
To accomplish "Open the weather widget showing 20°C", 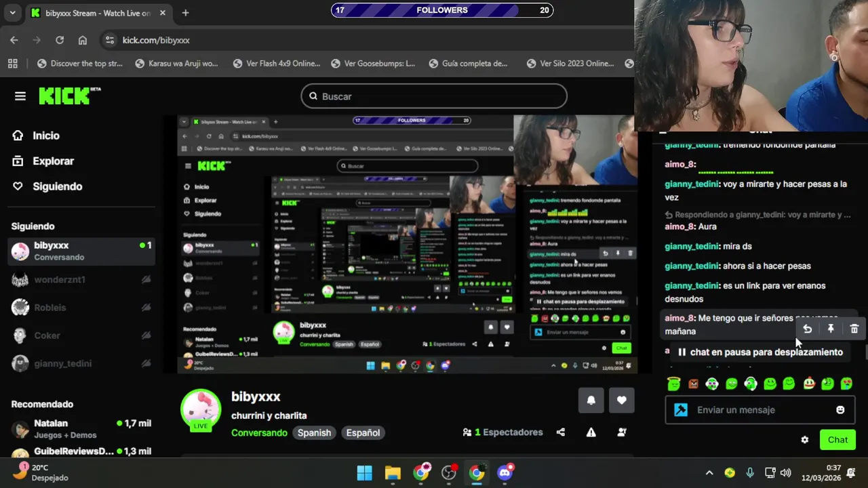I will pos(41,472).
